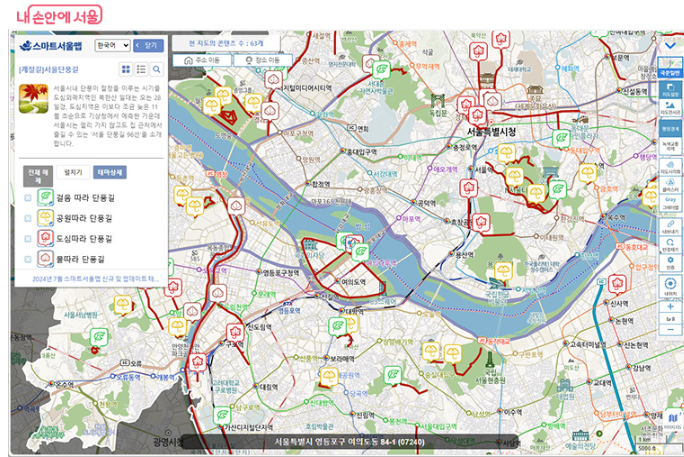Screen dimensions: 684x457
Task: Click the 걸음 따라 단풍길 green leaf icon
Action: (45, 197)
